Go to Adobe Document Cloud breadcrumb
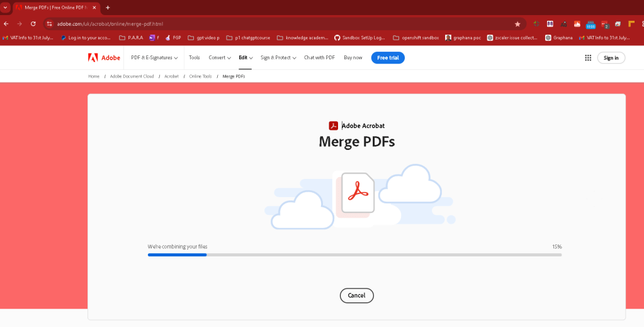The width and height of the screenshot is (644, 327). tap(132, 76)
